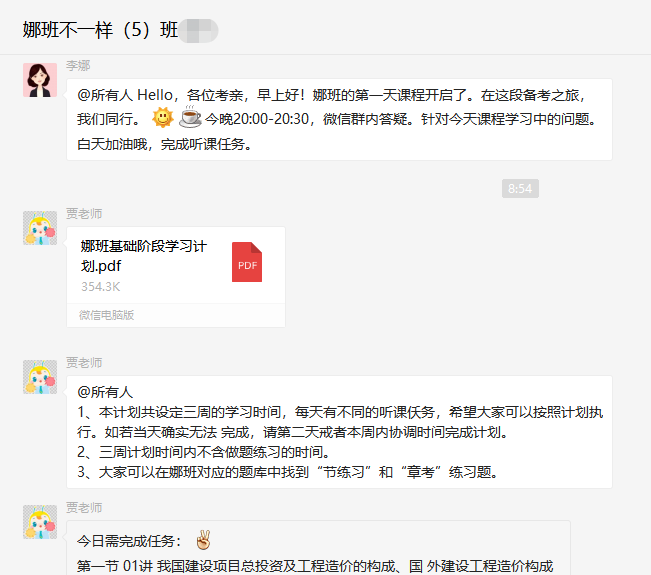Viewport: 651px width, 575px height.
Task: Click the 8:54 timestamp label
Action: pyautogui.click(x=520, y=188)
